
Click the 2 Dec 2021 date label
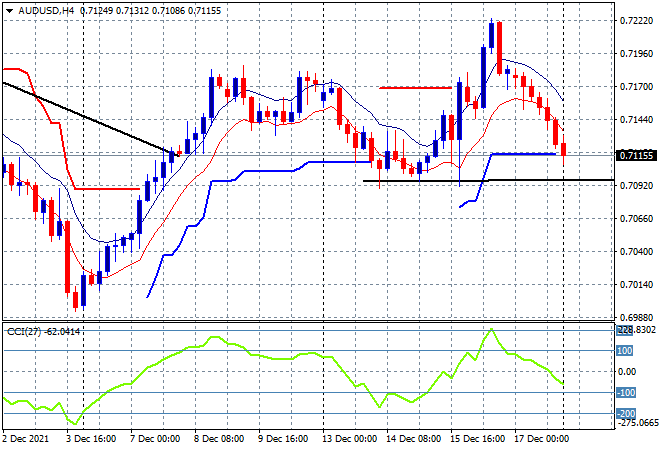[x=26, y=439]
